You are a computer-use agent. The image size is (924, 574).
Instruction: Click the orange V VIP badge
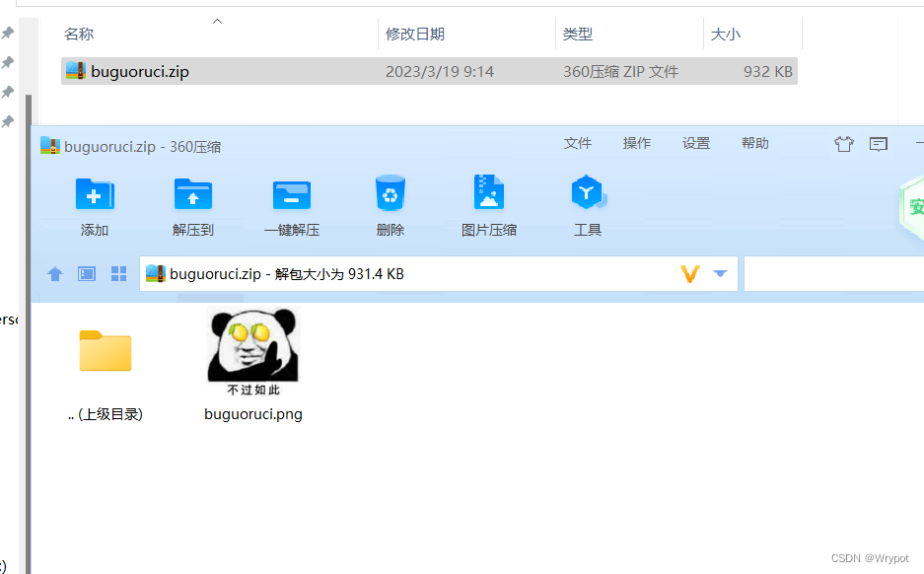[x=688, y=273]
